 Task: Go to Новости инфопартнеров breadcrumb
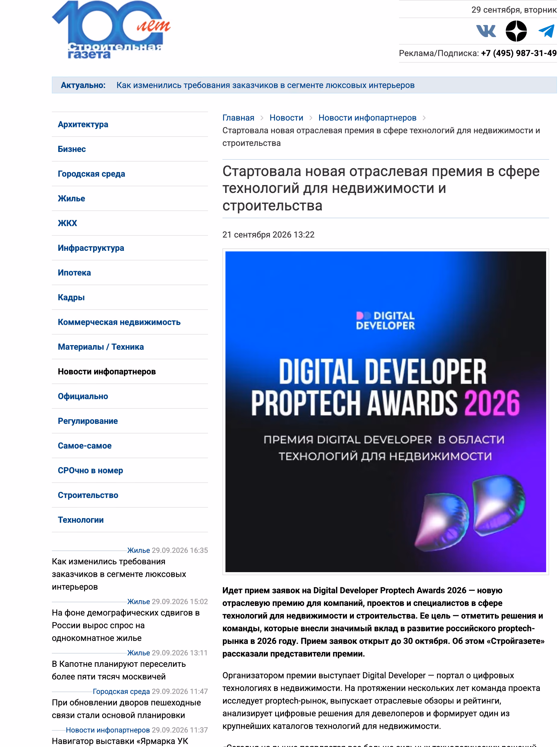(367, 118)
